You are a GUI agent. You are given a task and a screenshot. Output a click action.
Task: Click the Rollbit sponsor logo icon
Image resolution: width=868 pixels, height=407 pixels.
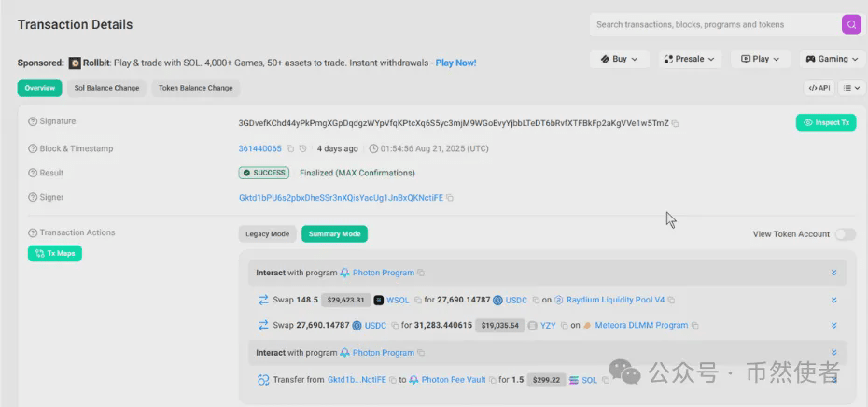tap(76, 63)
